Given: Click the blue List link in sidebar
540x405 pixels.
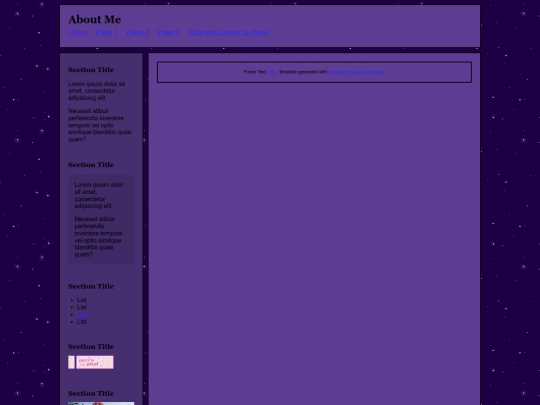Looking at the screenshot, I should pyautogui.click(x=82, y=314).
